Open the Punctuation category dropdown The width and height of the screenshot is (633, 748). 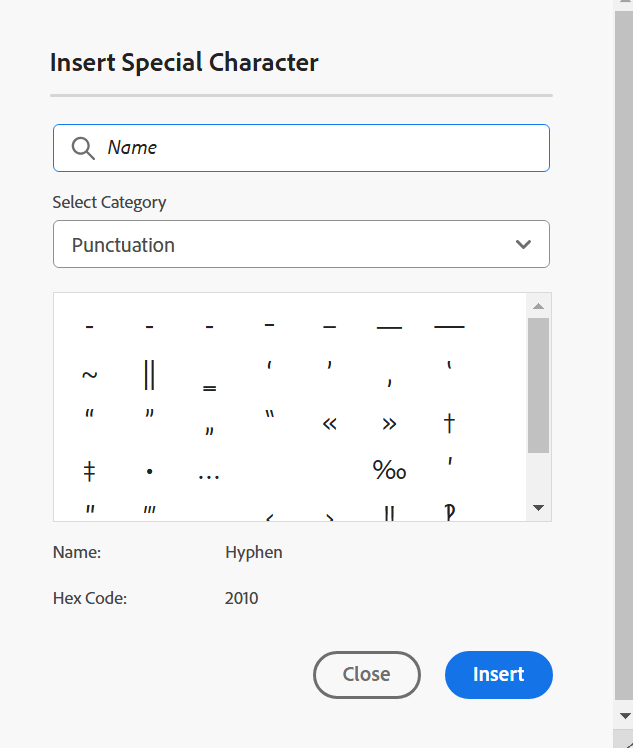click(300, 244)
